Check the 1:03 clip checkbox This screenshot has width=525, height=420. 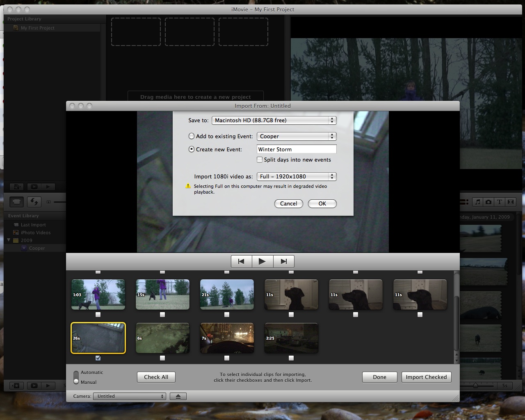coord(98,315)
